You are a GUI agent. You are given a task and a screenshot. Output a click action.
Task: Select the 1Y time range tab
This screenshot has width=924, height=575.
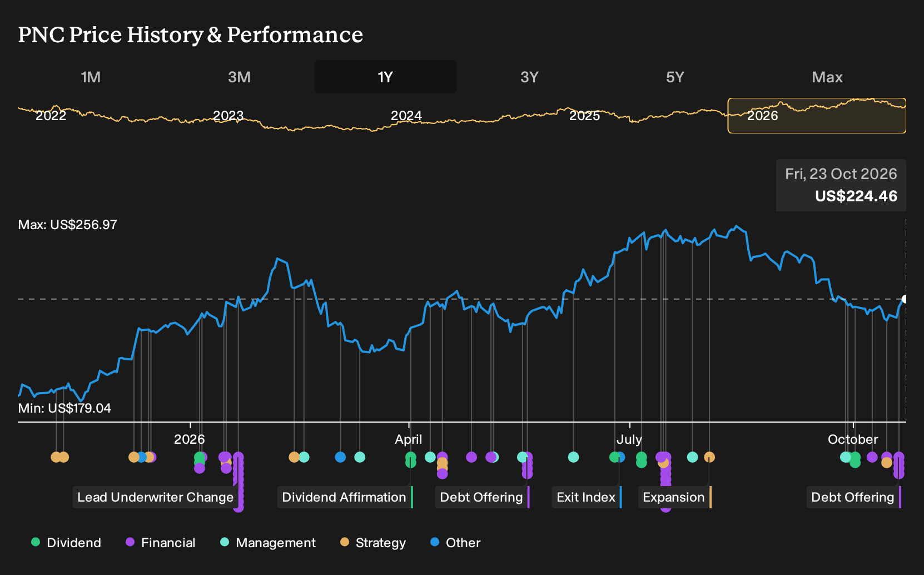click(x=386, y=77)
